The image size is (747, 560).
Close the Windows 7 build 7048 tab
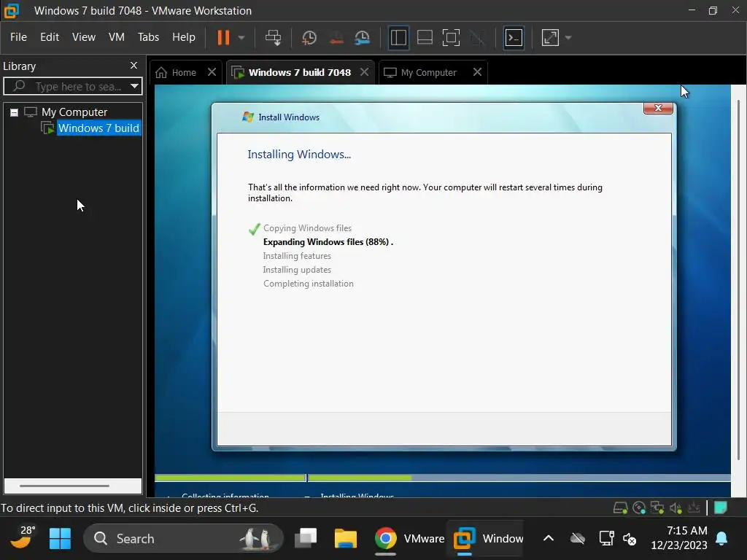(365, 72)
